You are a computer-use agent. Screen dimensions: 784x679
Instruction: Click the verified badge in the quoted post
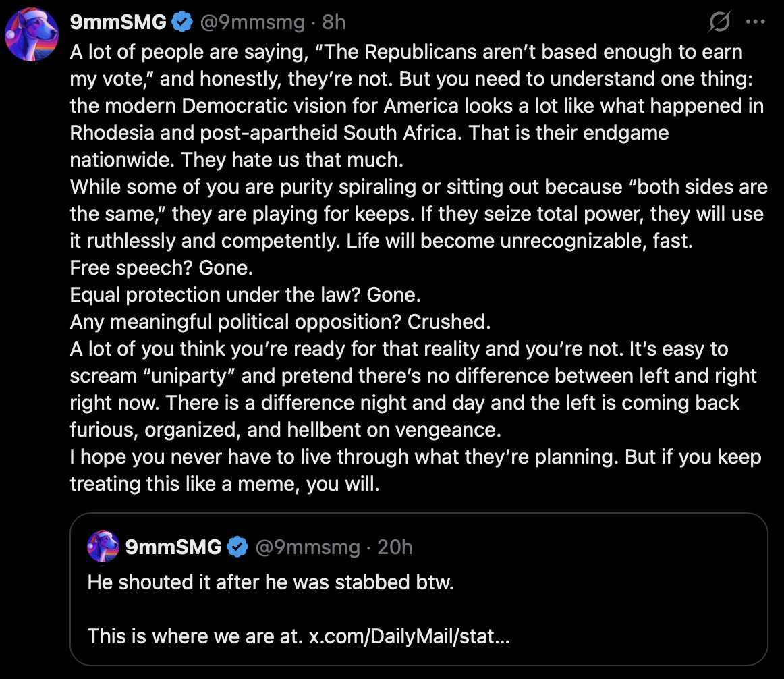pos(237,547)
